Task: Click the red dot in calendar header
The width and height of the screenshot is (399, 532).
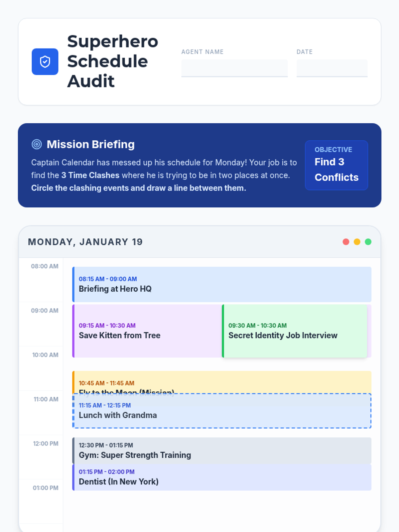Action: click(346, 242)
